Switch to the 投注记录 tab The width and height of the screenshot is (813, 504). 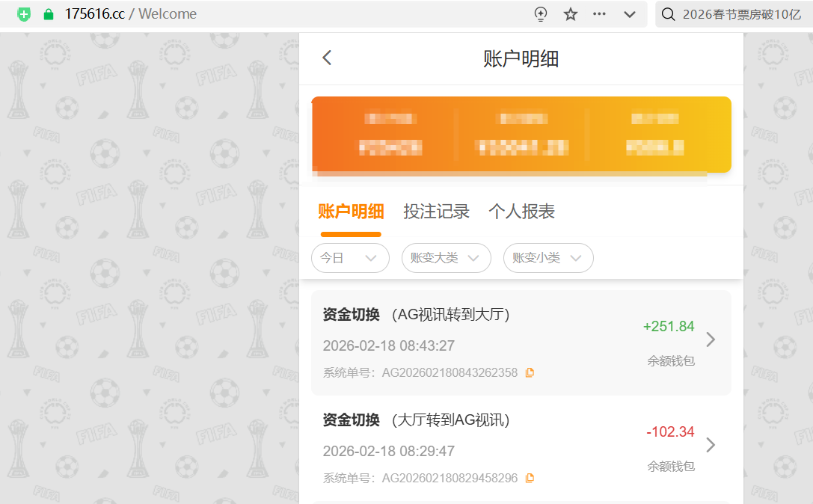pyautogui.click(x=436, y=212)
